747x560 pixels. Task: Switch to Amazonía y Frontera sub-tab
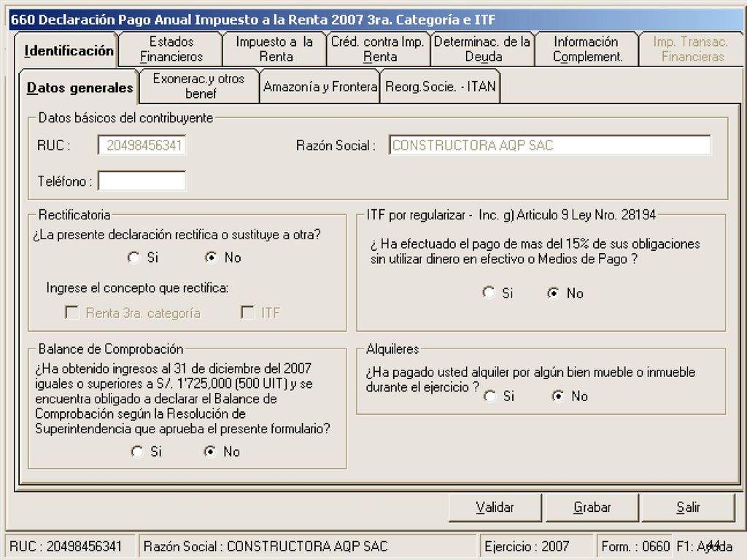click(x=320, y=86)
